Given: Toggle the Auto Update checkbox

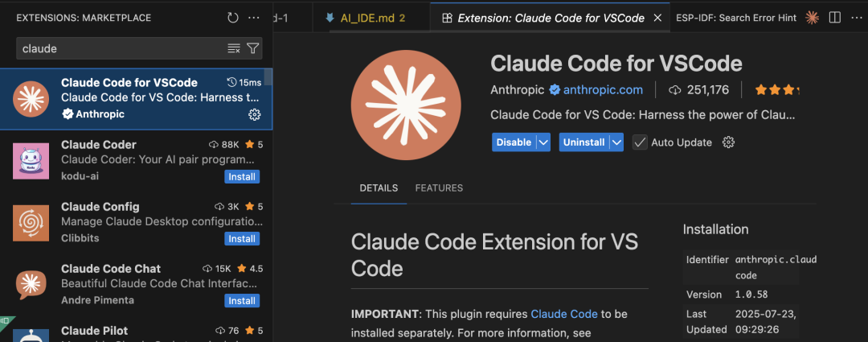Looking at the screenshot, I should [640, 142].
